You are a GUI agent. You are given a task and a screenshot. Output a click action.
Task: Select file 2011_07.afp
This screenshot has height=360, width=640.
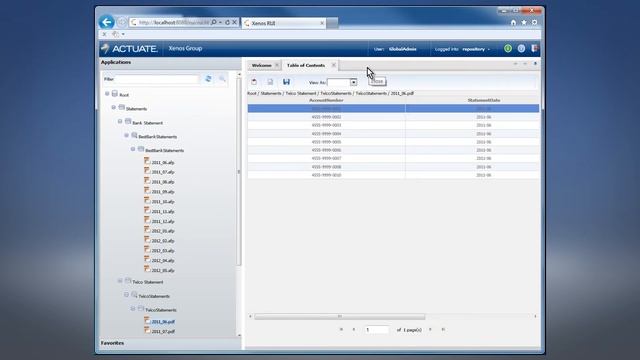(x=163, y=172)
